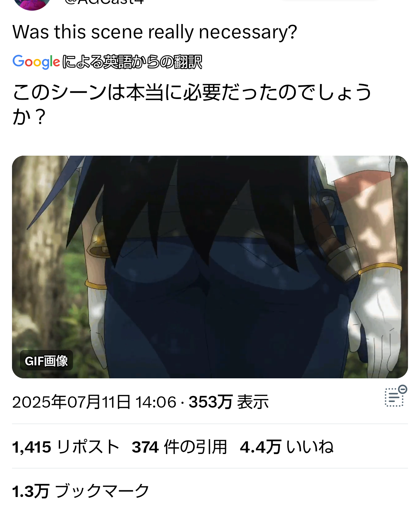The width and height of the screenshot is (420, 510).
Task: Open the poster's profile avatar
Action: [32, 4]
